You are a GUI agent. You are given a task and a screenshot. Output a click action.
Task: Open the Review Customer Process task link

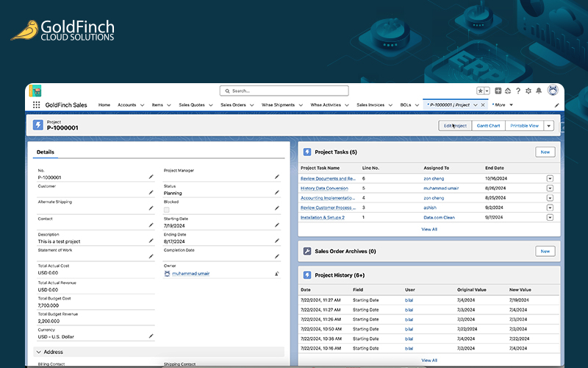point(328,208)
